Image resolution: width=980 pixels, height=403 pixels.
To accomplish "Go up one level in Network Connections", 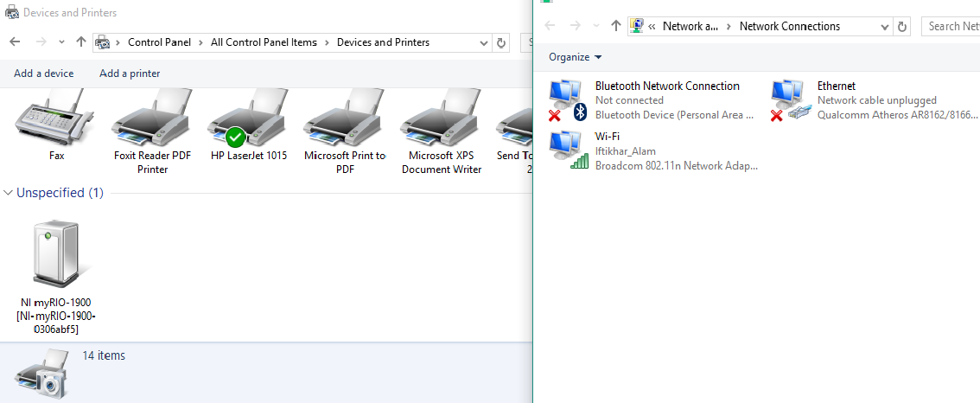I will pyautogui.click(x=616, y=26).
